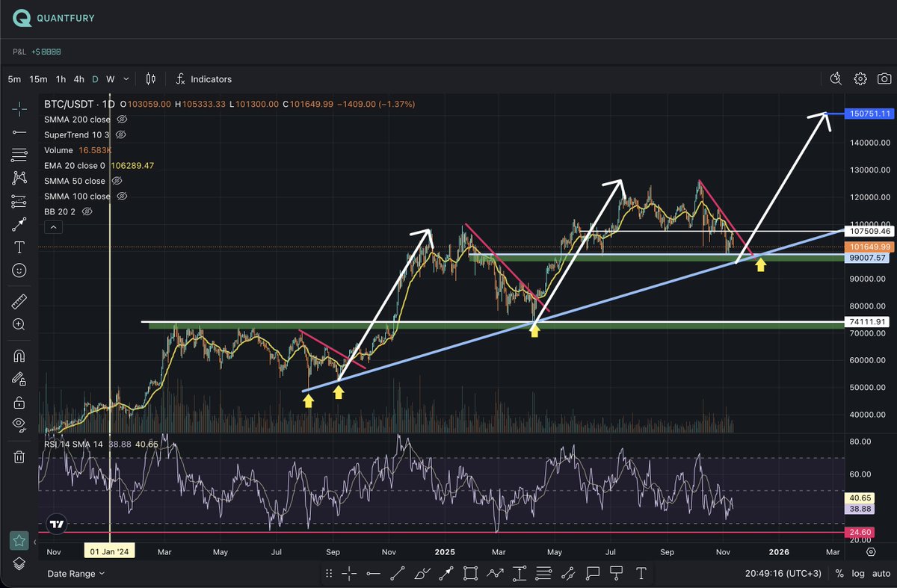Screen dimensions: 897x588
Task: Toggle stay in drawing mode pencil-lock
Action: tap(19, 380)
